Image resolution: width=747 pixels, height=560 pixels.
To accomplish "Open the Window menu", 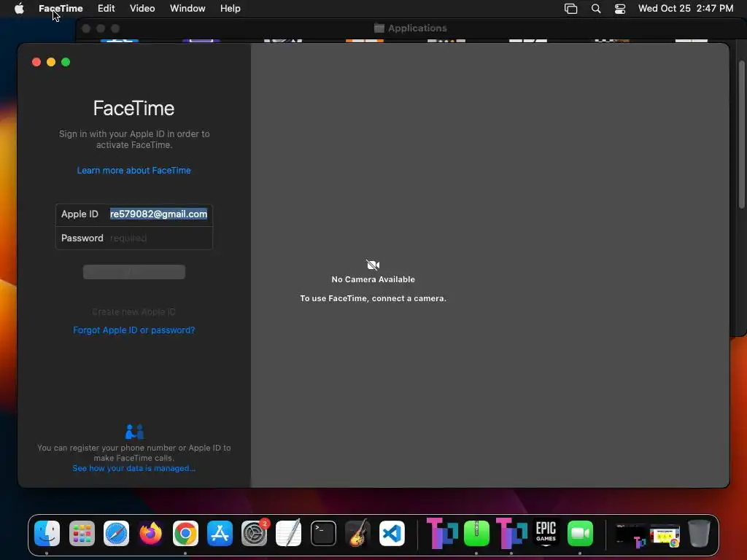I will pos(187,9).
